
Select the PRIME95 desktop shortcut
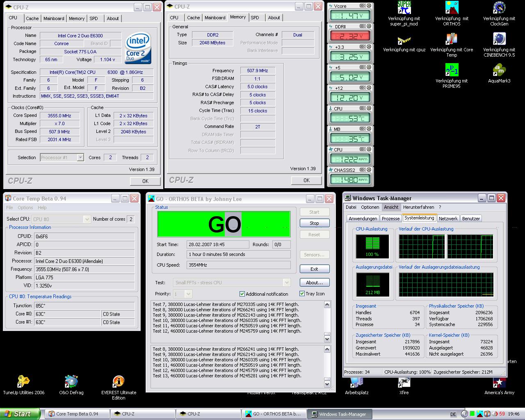(452, 76)
